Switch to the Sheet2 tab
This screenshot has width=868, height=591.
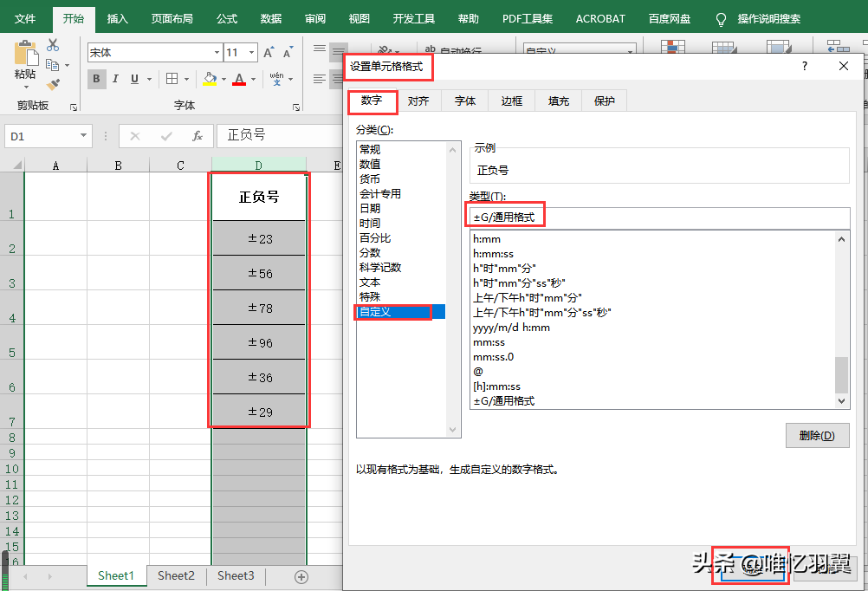tap(176, 576)
